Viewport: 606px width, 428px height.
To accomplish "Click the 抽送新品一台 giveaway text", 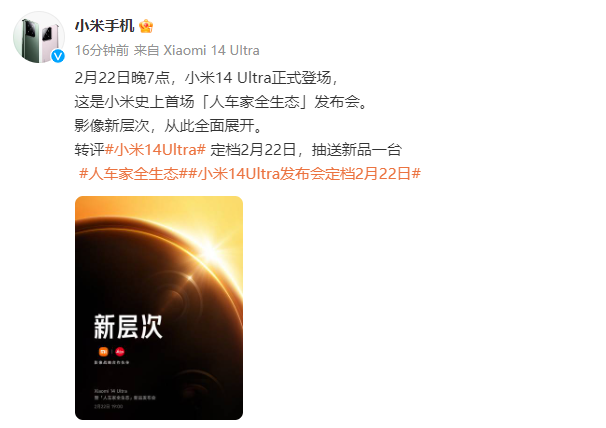I will coord(357,150).
